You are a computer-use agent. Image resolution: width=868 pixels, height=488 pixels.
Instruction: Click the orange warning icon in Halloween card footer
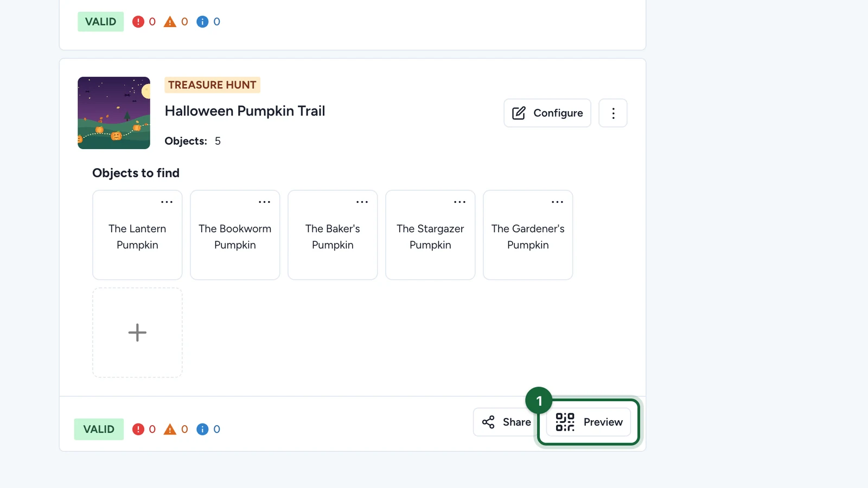(170, 429)
